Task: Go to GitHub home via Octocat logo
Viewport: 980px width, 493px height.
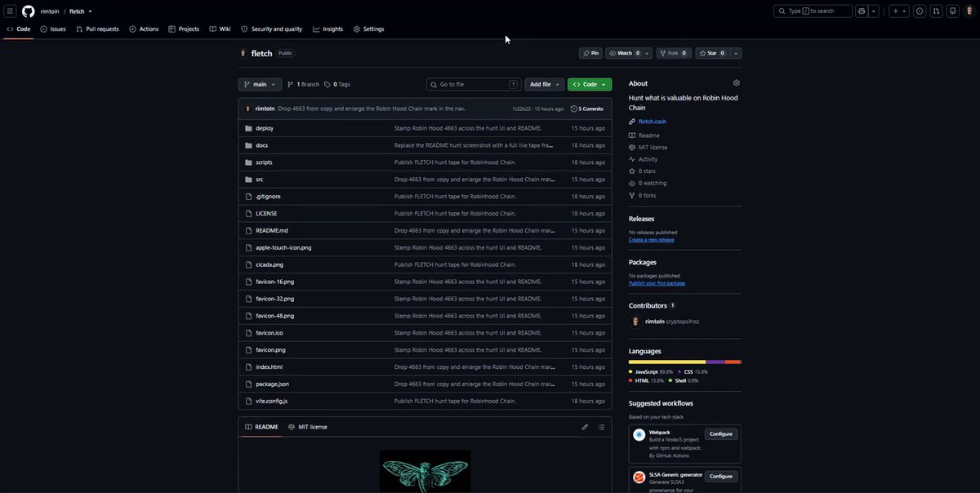Action: 28,11
